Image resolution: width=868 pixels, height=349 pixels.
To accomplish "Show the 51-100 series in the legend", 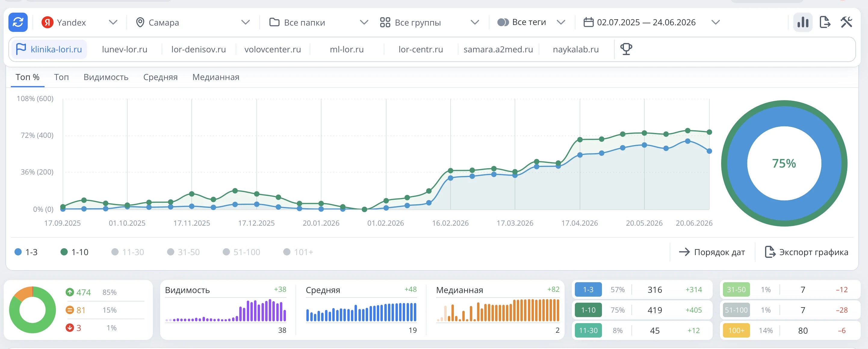I will 241,252.
